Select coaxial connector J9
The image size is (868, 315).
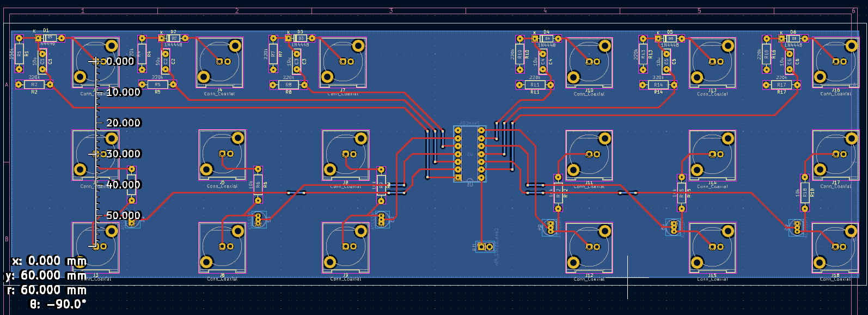click(345, 247)
